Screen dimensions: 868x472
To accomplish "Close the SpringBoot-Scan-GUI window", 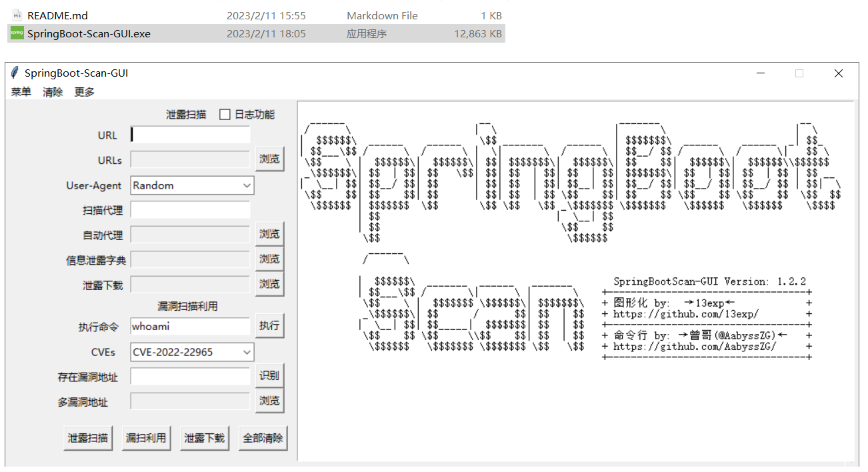I will (x=839, y=73).
